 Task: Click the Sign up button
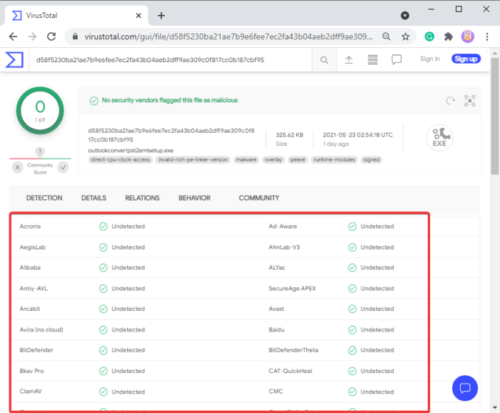pyautogui.click(x=466, y=59)
